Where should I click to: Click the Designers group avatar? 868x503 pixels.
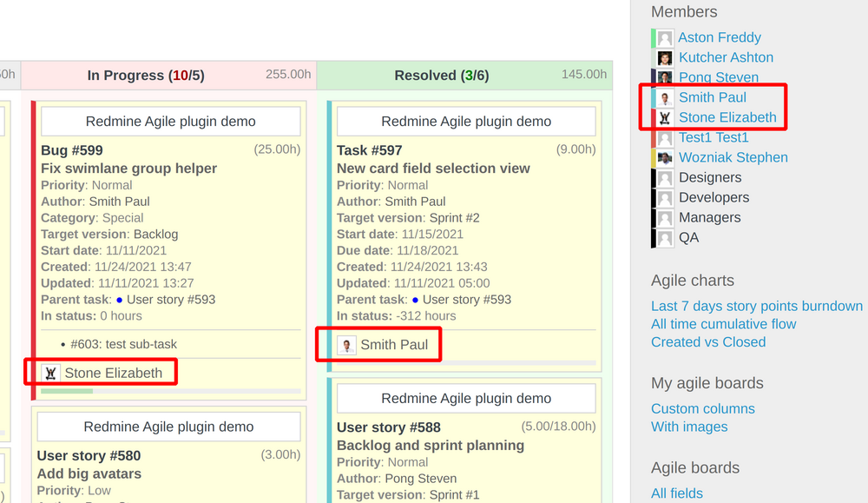point(663,177)
